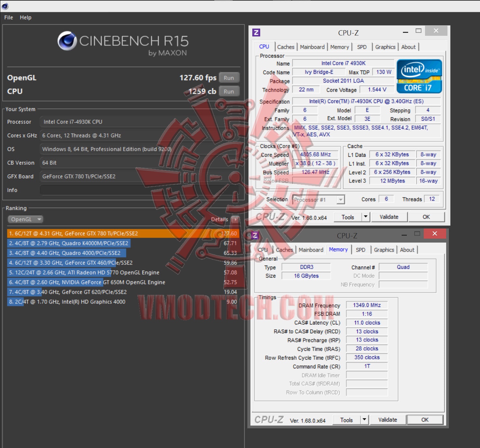Open Mainboard tab in bottom CPU-Z window
The height and width of the screenshot is (448, 480).
[x=311, y=250]
